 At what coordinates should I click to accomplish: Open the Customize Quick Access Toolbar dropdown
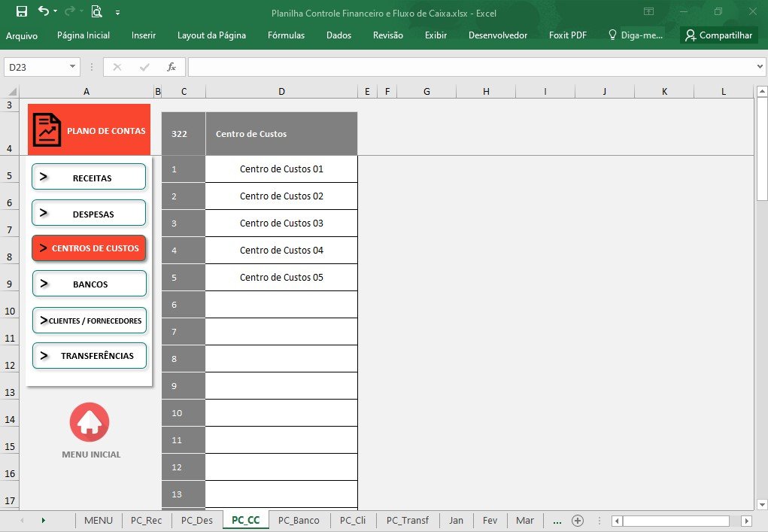point(117,13)
